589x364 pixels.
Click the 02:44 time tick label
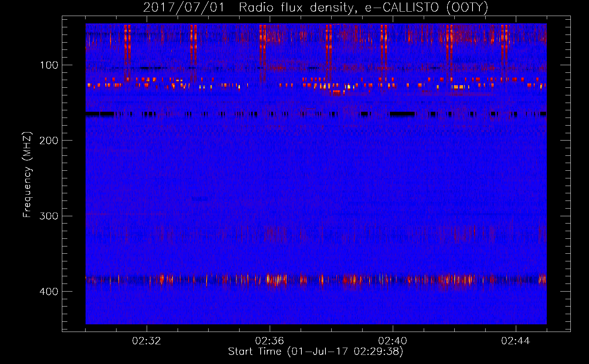(x=516, y=341)
